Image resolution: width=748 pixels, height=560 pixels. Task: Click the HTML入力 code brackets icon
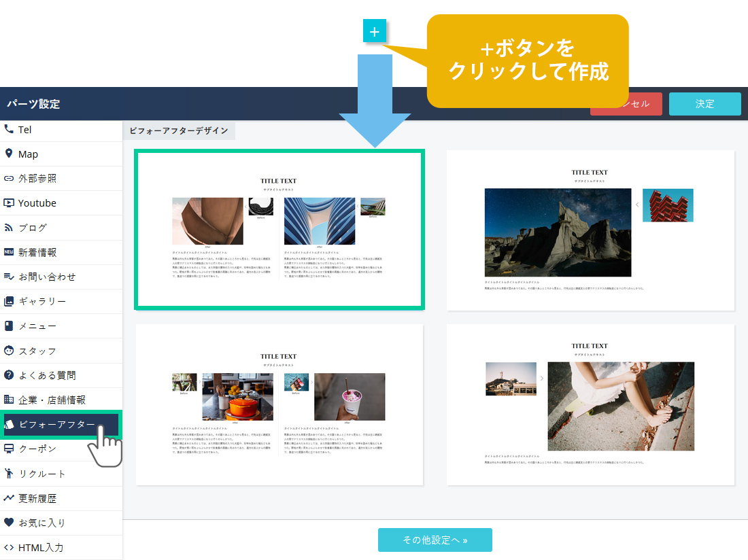9,547
